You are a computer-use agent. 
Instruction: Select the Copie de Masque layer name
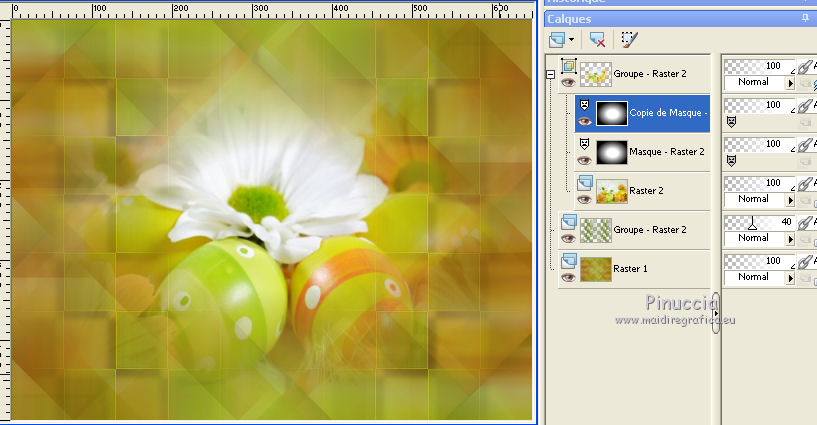click(x=668, y=113)
